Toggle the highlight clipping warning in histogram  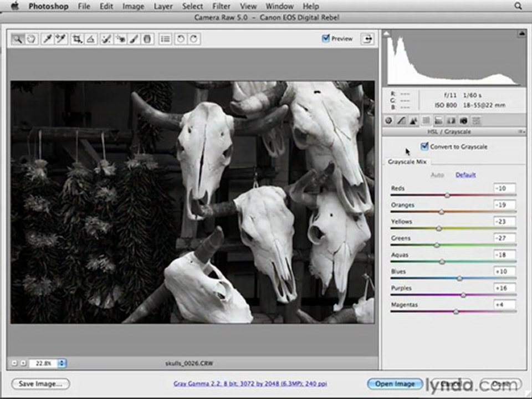coord(521,33)
